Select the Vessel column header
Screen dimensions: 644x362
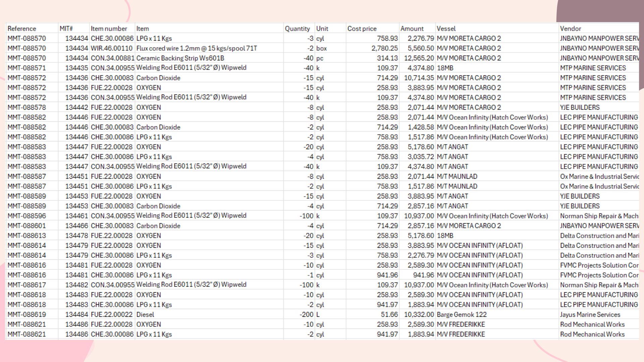[446, 28]
